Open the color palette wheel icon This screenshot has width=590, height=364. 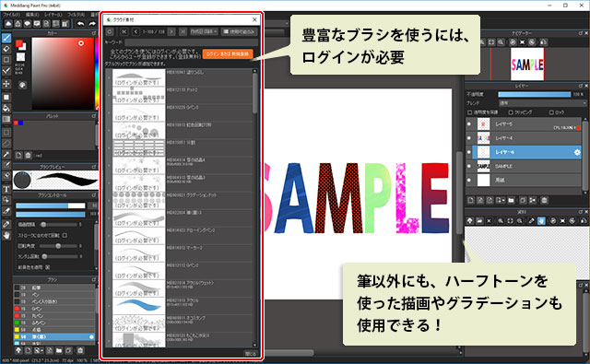click(x=22, y=85)
